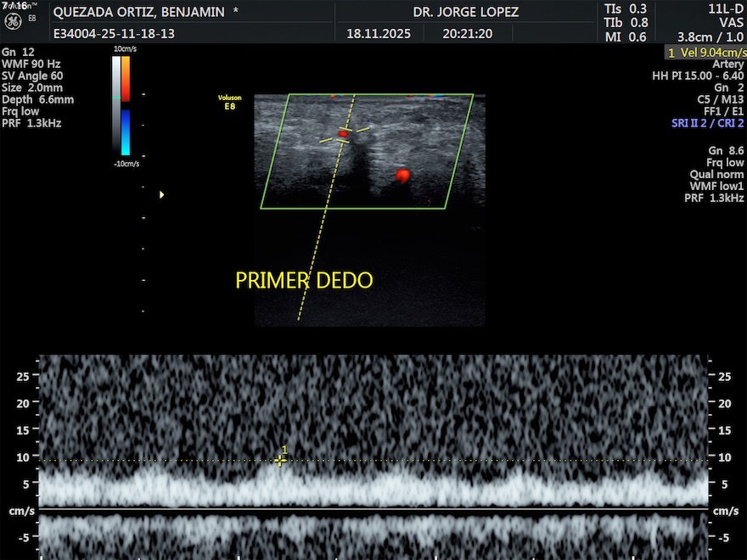Viewport: 747px width, 560px height.
Task: Click patient name QUEZADA ORTIZ, BENJAMIN
Action: click(139, 12)
